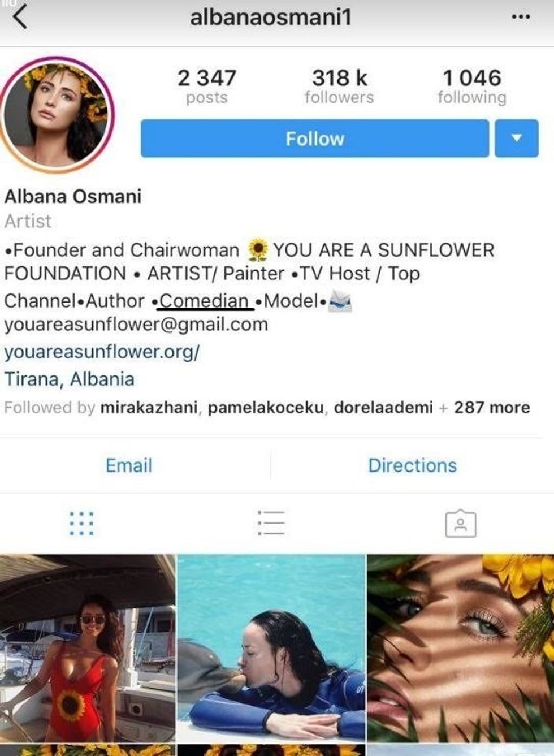This screenshot has height=756, width=554.
Task: Open the red swimsuit boat photo
Action: tap(87, 648)
